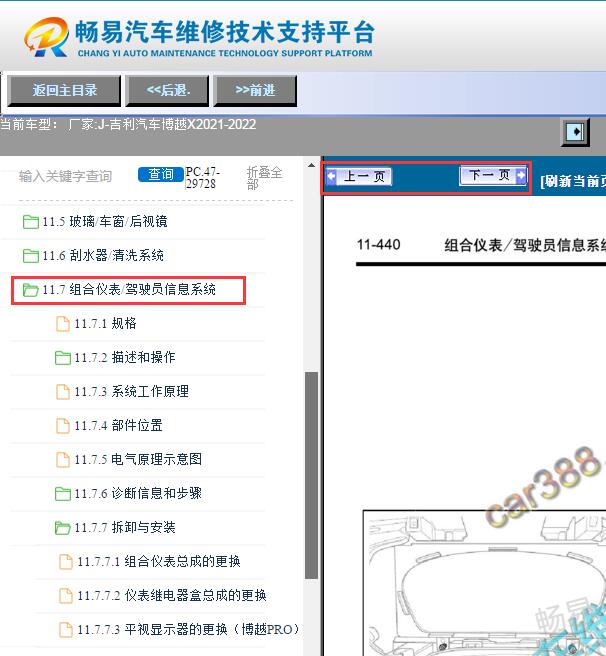This screenshot has height=656, width=606.
Task: Open 11.7.6 诊断信息和步骤 item
Action: point(138,494)
